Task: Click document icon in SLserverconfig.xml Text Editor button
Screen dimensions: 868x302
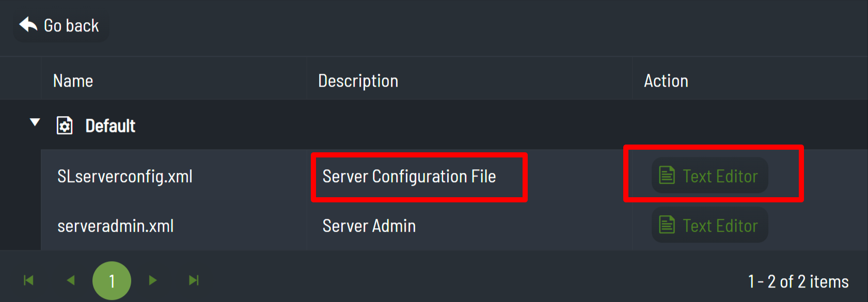Action: pos(667,176)
